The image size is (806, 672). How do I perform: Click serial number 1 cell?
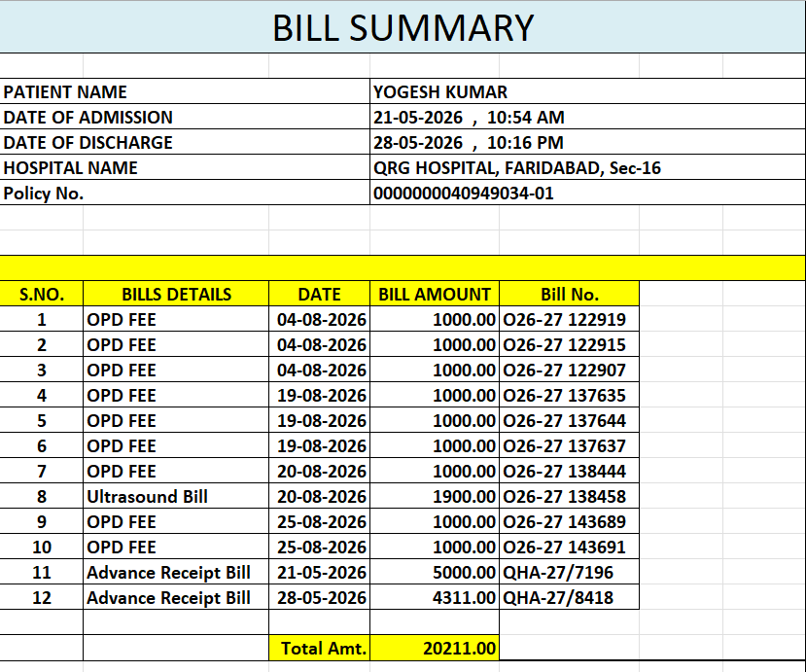42,319
